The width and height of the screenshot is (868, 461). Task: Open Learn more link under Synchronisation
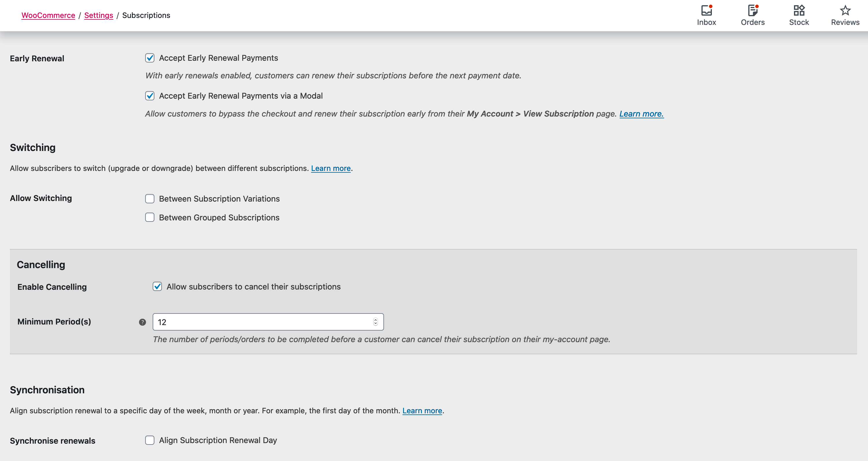click(422, 410)
